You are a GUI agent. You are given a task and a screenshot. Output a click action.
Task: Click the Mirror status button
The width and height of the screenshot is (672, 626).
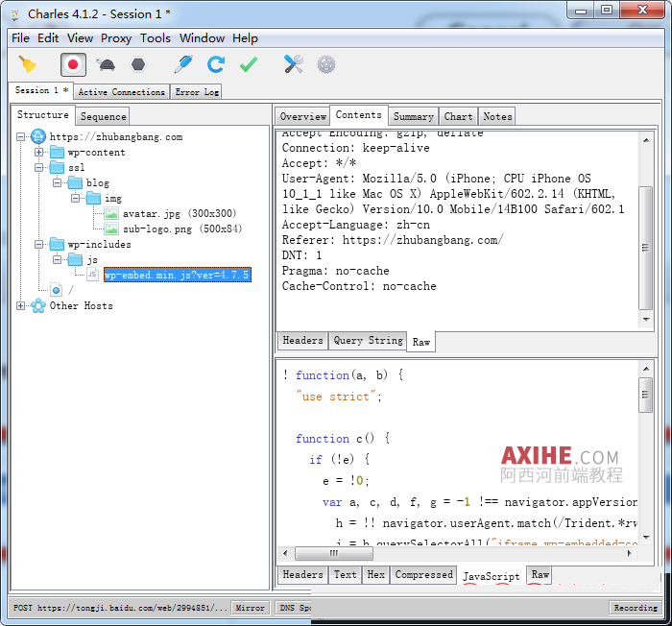click(250, 608)
